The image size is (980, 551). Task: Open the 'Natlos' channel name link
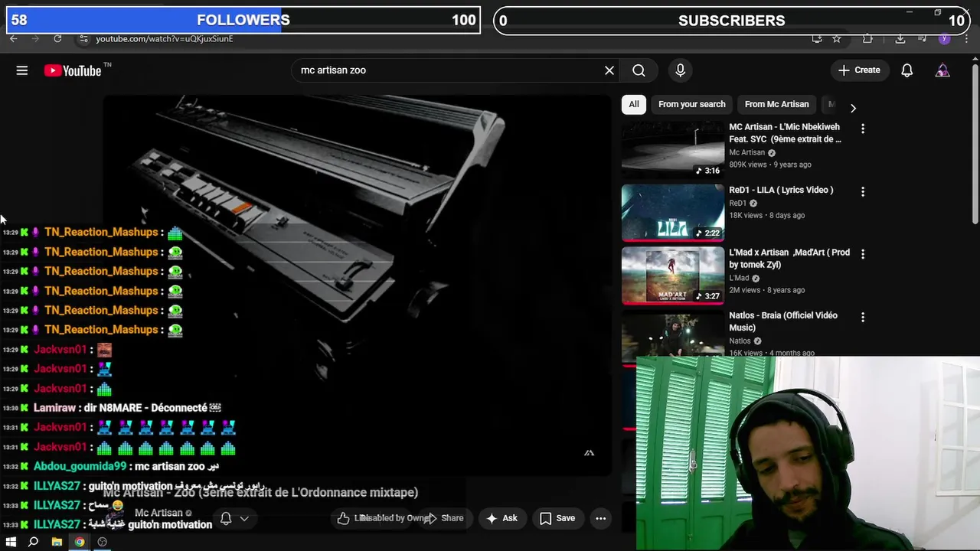[740, 341]
